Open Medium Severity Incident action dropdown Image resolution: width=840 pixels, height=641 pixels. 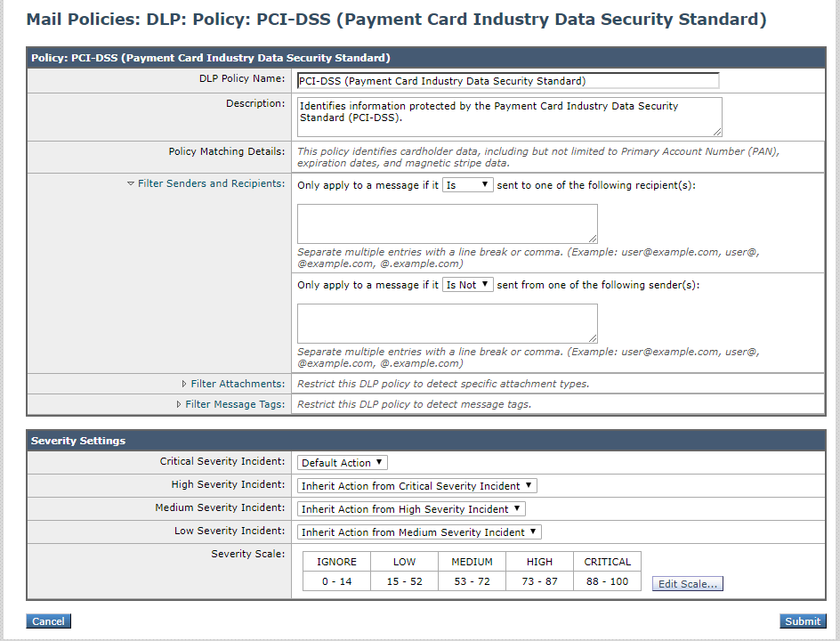(411, 508)
